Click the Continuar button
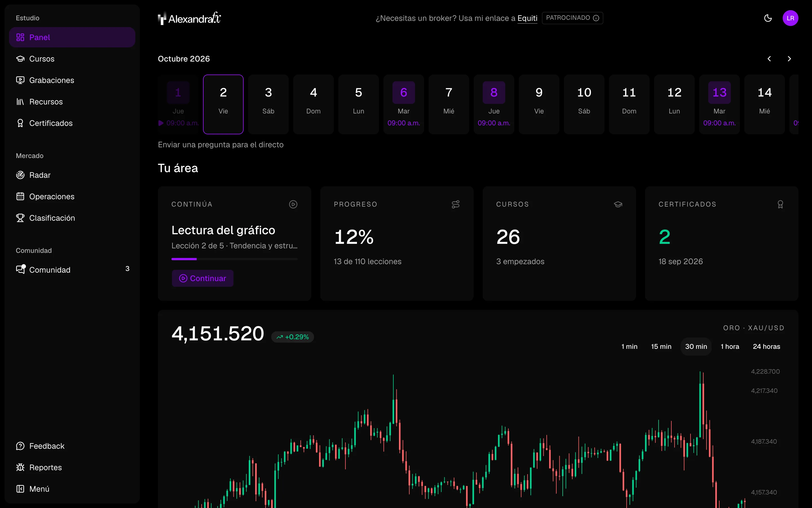Viewport: 812px width, 508px height. 203,278
